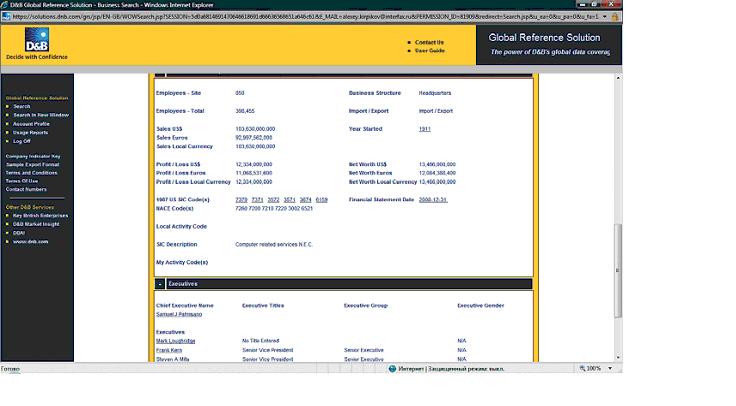Click the Net Worth US$ value

(437, 165)
